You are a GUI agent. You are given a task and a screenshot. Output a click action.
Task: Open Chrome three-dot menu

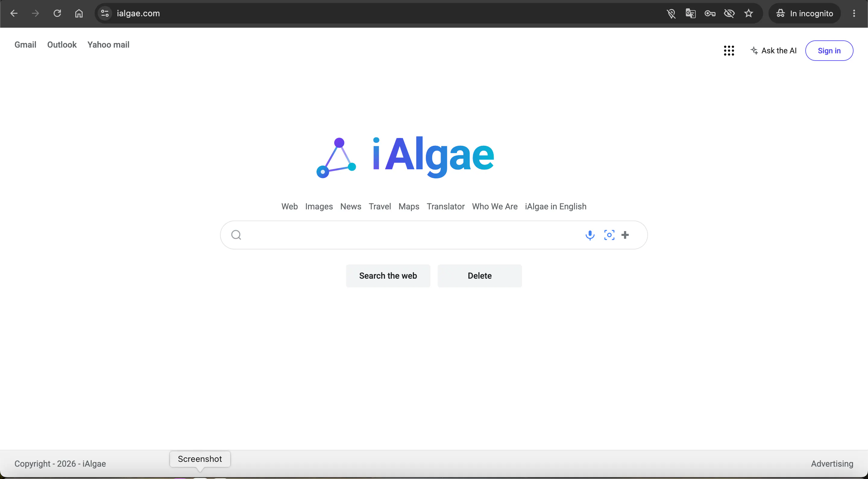(854, 14)
